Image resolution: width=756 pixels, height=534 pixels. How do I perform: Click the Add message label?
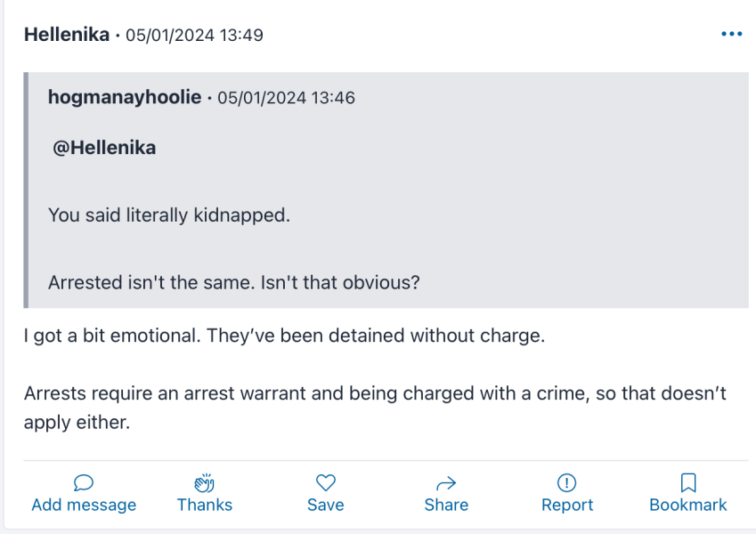(x=84, y=505)
